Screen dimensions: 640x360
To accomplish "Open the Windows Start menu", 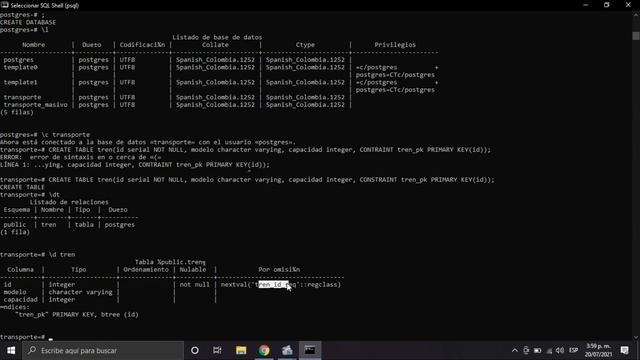I will click(11, 351).
